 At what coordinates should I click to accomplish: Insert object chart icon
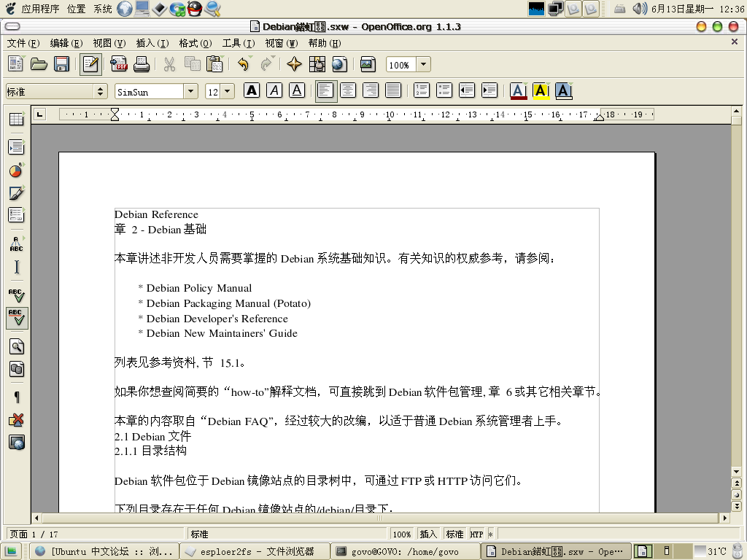pyautogui.click(x=17, y=170)
